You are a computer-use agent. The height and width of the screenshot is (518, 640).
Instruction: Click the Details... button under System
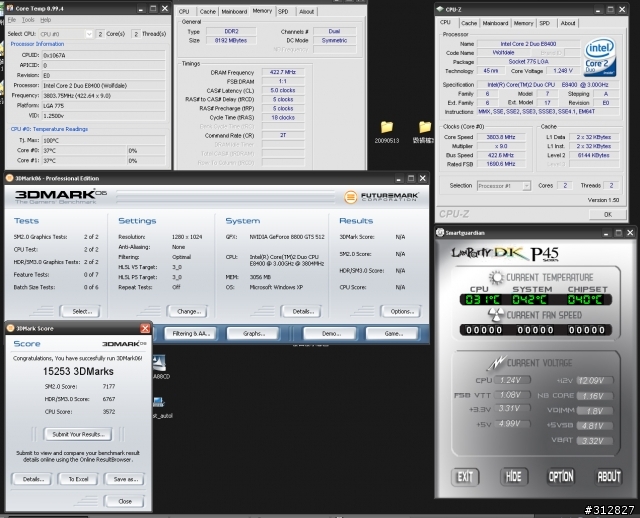point(302,311)
